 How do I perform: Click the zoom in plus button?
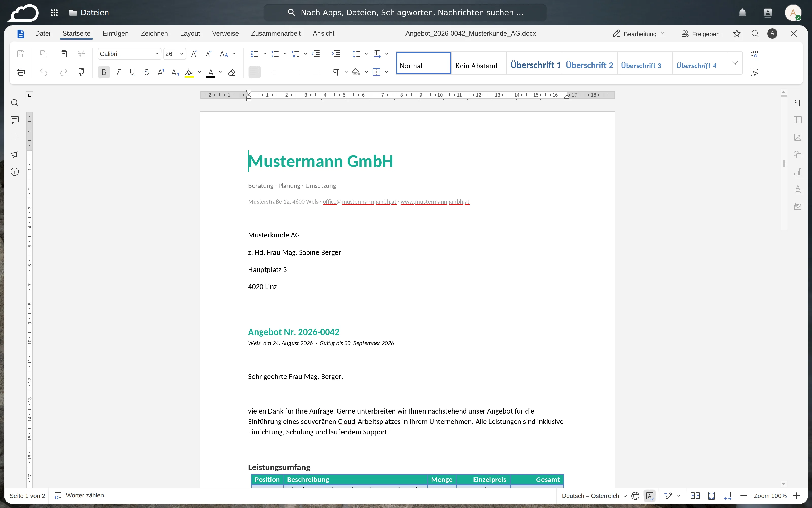(797, 496)
